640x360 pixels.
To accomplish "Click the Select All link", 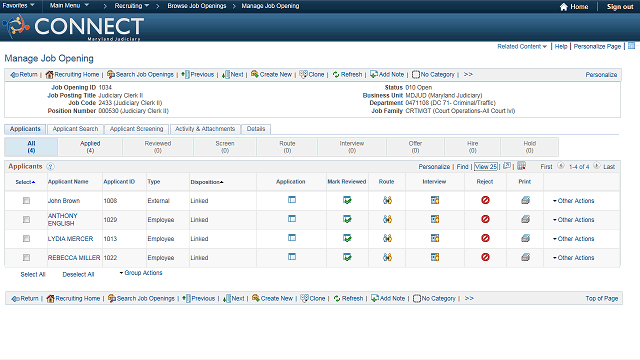I will [33, 275].
